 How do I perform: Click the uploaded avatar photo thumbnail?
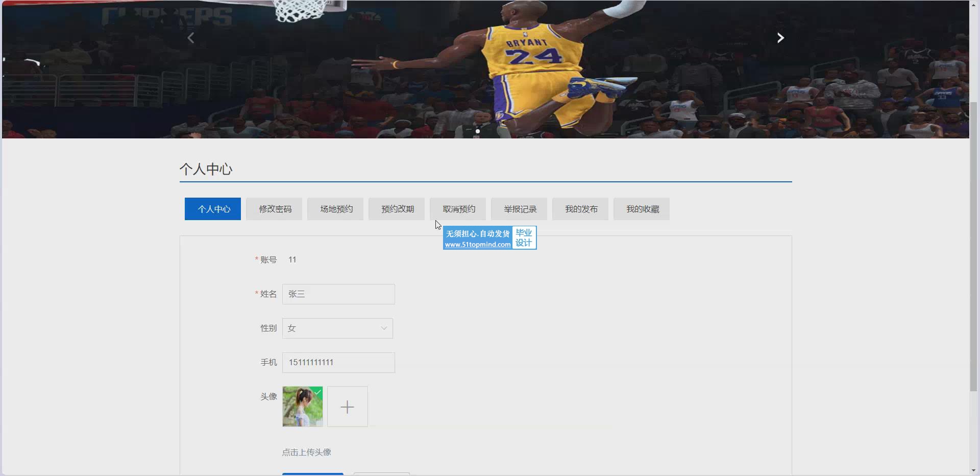pos(302,407)
